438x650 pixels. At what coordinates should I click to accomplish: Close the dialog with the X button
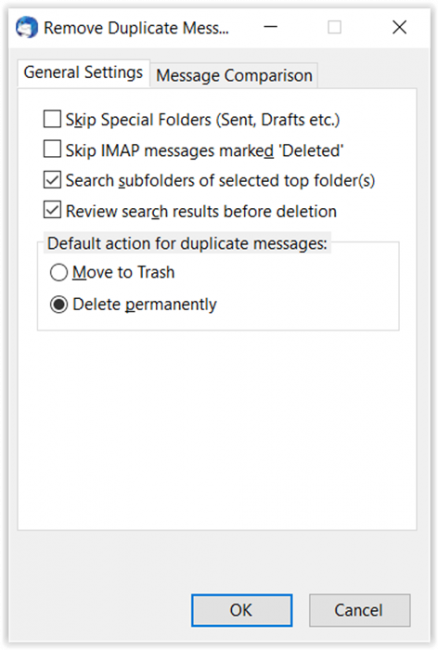(399, 27)
